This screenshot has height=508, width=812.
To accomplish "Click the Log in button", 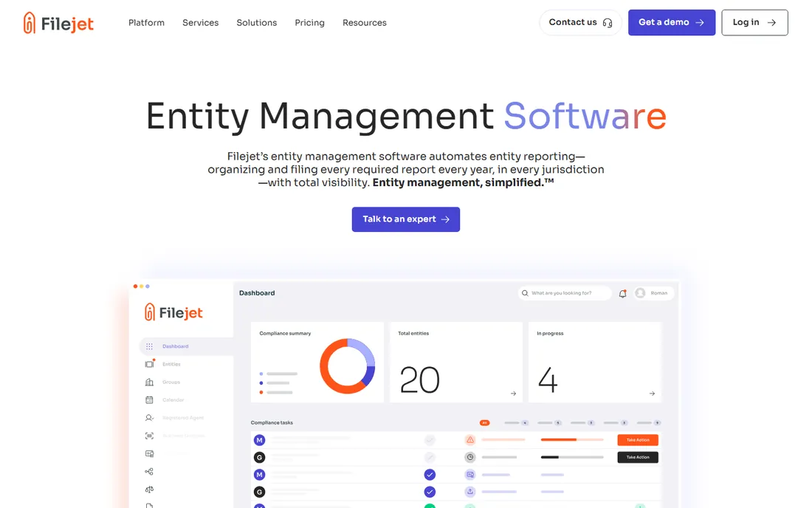I will (x=754, y=22).
